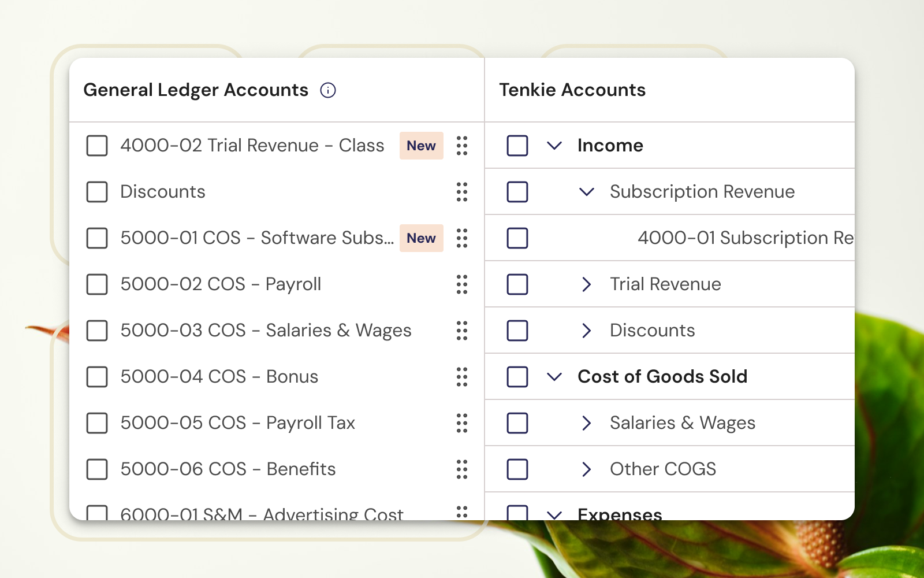Click the drag handle for 4000-02 Trial Revenue
The image size is (924, 578).
pyautogui.click(x=461, y=146)
